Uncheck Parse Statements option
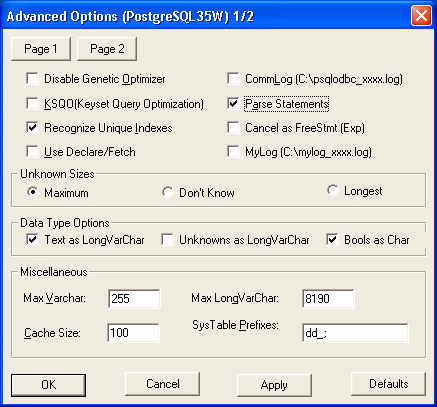Screen dimensions: 437x407 [233, 103]
